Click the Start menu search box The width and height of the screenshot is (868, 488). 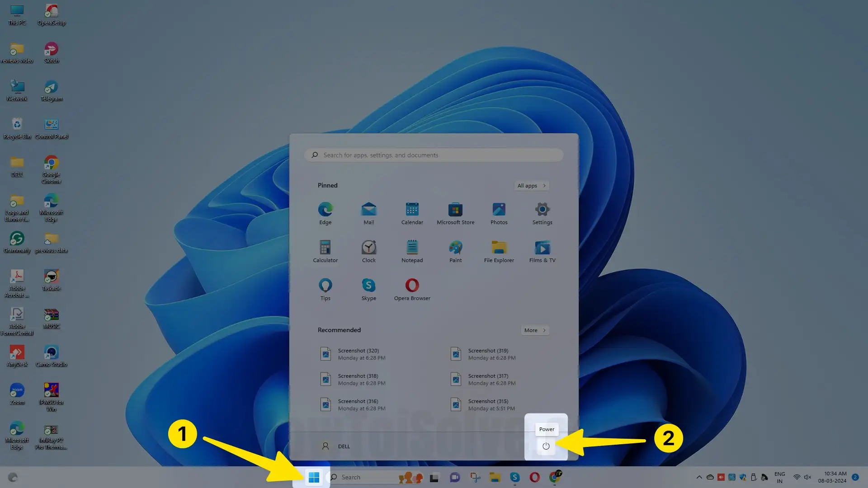tap(434, 155)
